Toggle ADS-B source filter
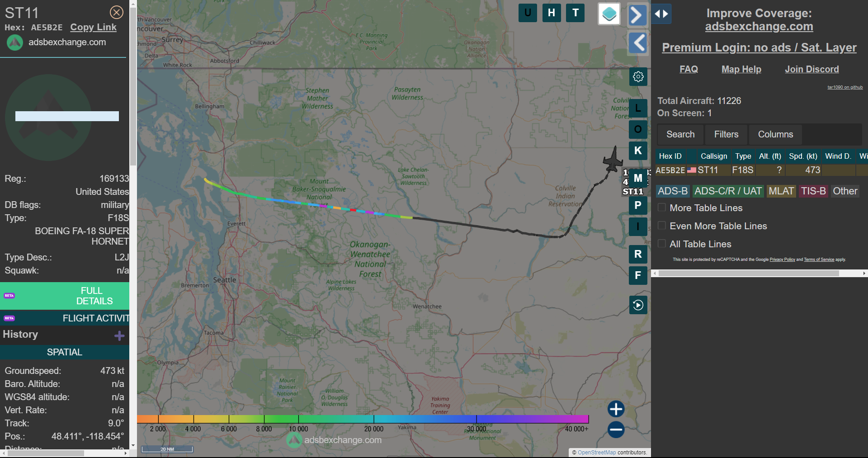 click(673, 191)
